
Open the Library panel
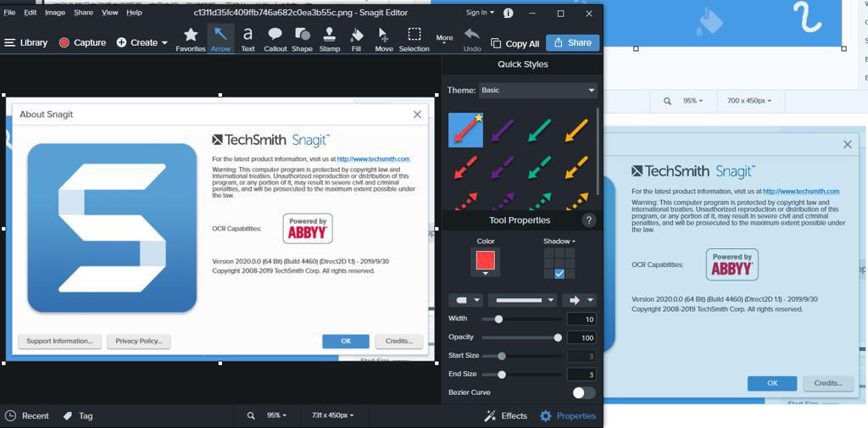pos(25,42)
